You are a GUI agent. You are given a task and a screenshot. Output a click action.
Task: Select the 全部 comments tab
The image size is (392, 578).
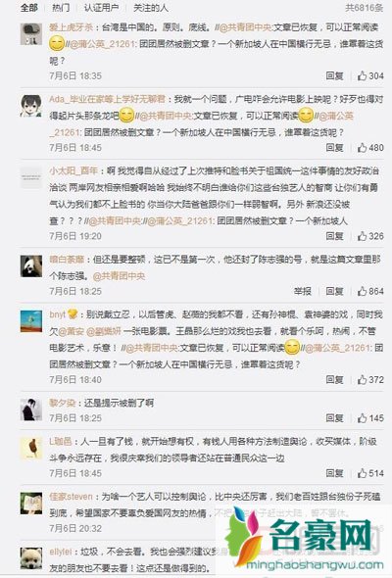coord(29,8)
